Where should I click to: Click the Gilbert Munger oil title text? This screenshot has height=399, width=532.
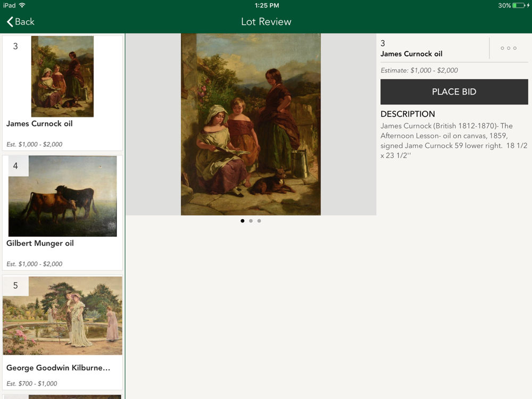click(40, 243)
